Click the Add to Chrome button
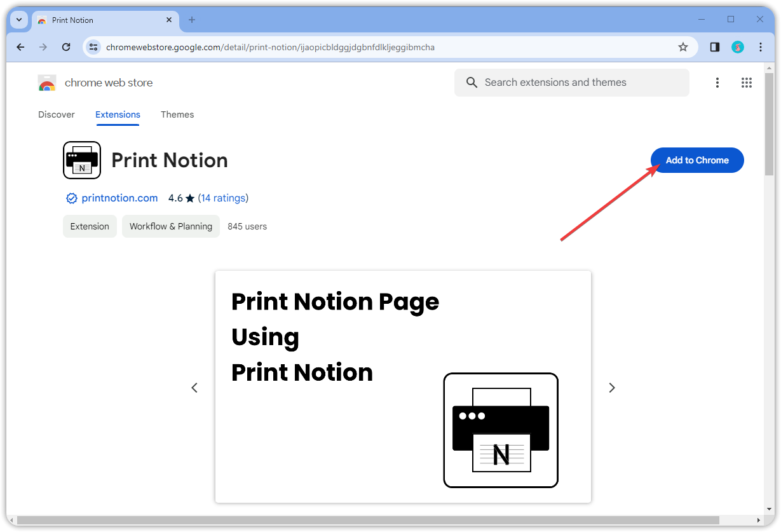This screenshot has width=781, height=532. tap(697, 160)
